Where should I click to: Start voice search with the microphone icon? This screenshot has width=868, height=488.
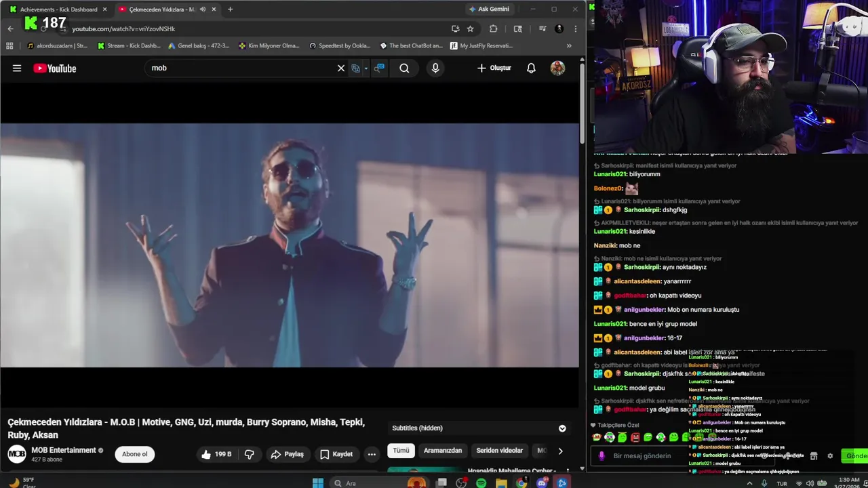[x=435, y=68]
